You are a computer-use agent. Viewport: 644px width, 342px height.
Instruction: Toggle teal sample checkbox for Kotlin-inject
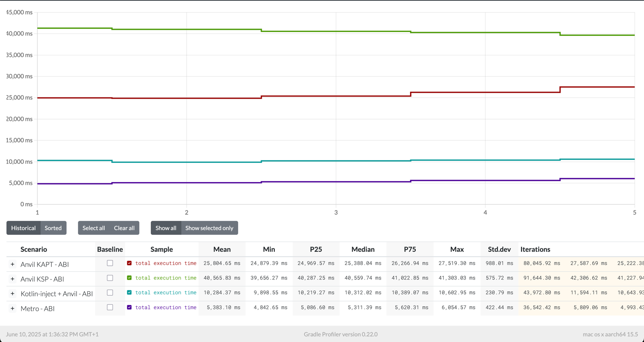129,293
